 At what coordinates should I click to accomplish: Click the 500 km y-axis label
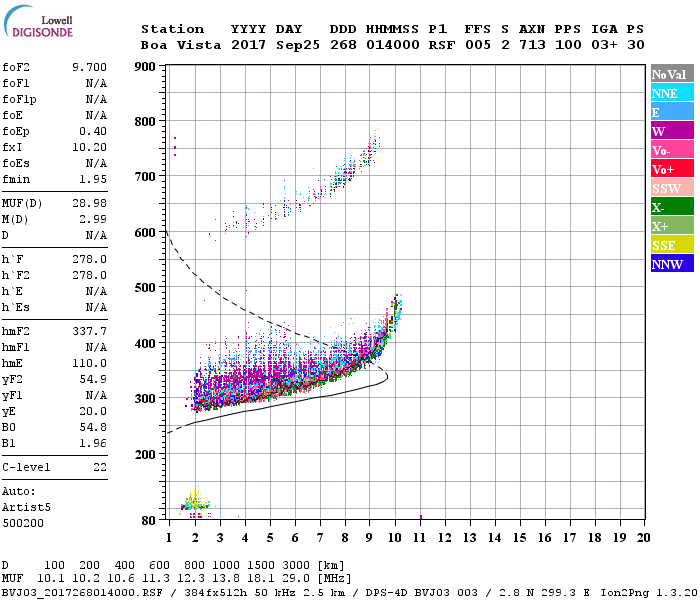click(145, 288)
